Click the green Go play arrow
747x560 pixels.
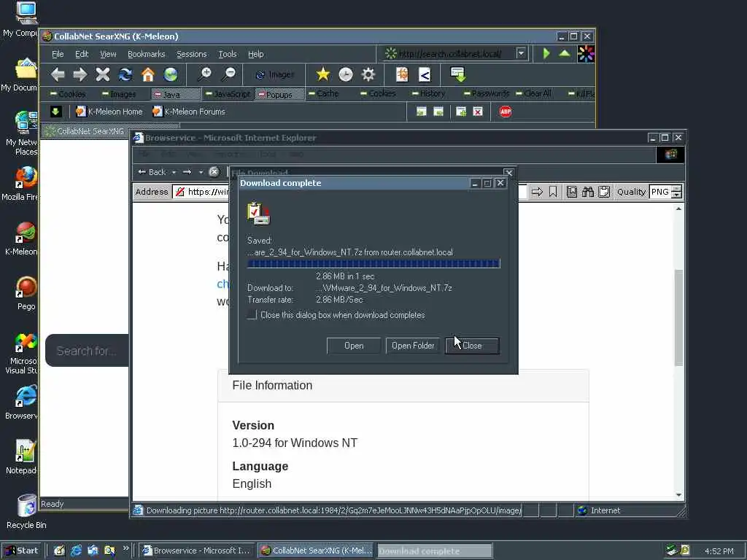pos(546,53)
